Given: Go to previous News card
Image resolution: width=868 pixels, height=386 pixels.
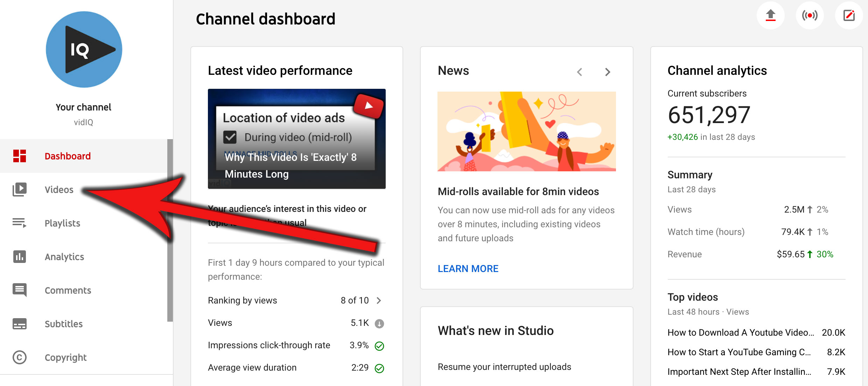Looking at the screenshot, I should (580, 72).
